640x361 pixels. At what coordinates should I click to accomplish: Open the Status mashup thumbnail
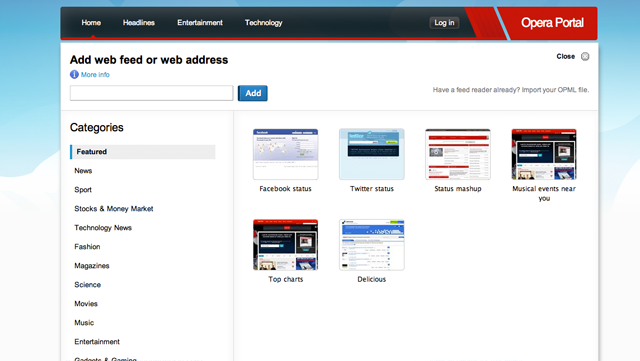[x=458, y=154]
